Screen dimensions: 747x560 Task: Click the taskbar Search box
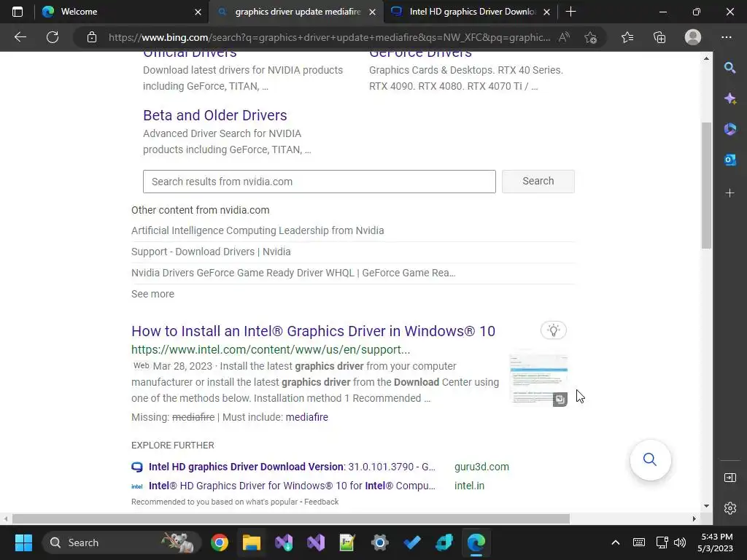pyautogui.click(x=122, y=542)
